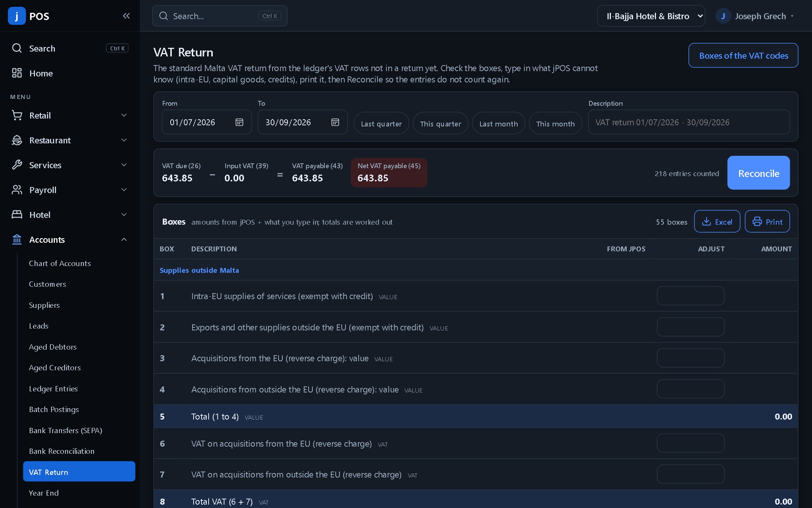Click the adjust field for box 7
This screenshot has height=508, width=812.
(691, 474)
